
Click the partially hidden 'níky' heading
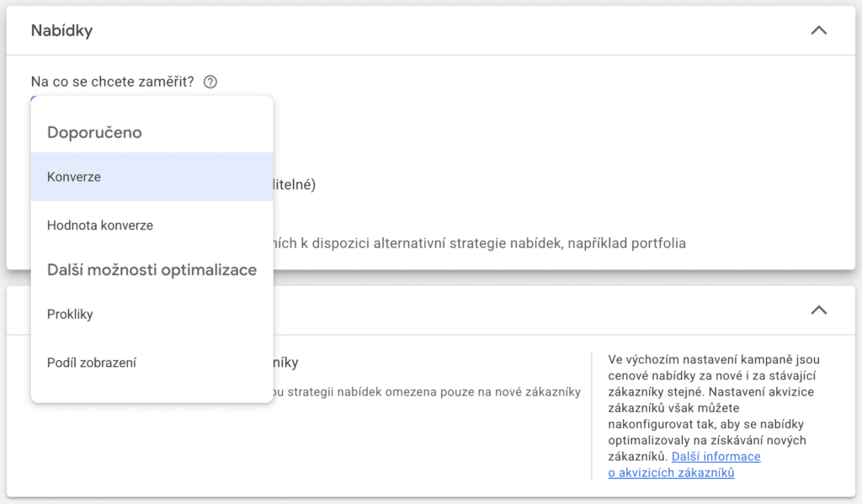286,363
